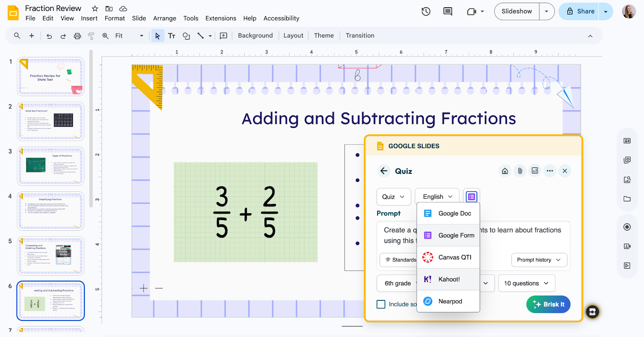Click the search menus magnifier icon

tap(17, 36)
